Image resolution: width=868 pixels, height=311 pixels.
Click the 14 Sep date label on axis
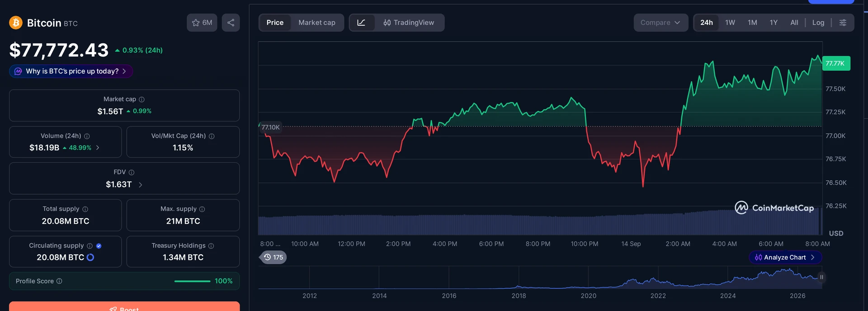pos(631,244)
